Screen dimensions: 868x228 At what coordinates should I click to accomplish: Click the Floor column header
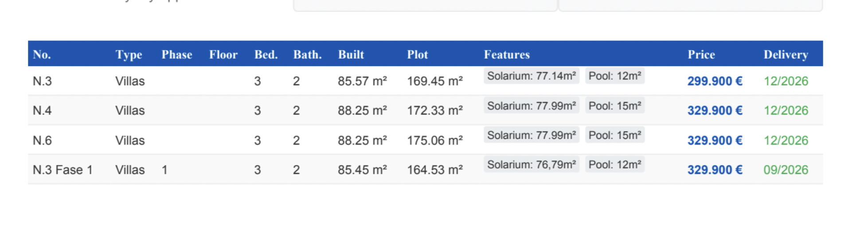(x=223, y=55)
